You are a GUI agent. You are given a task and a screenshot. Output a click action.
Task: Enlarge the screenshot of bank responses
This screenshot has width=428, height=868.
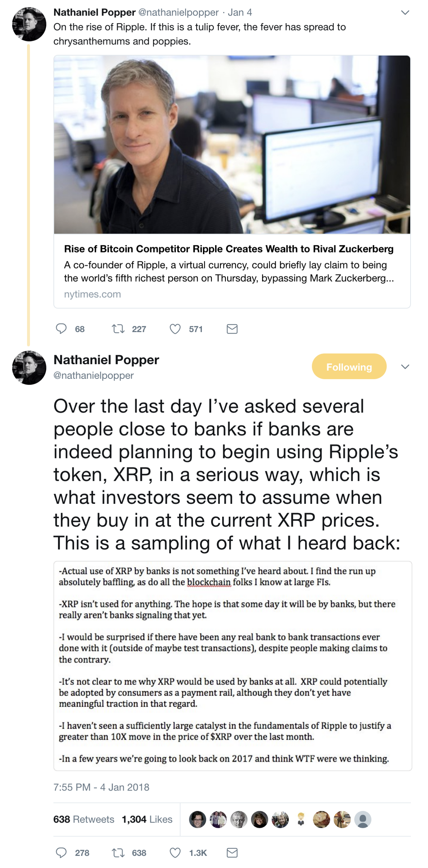233,666
